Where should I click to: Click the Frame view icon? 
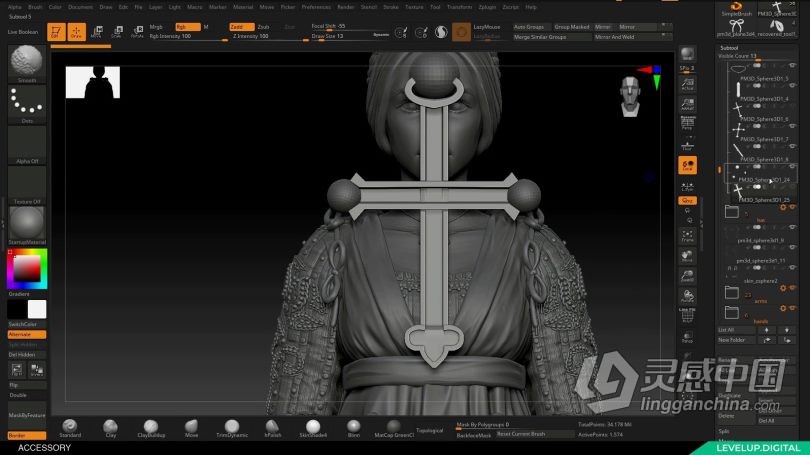[x=687, y=236]
